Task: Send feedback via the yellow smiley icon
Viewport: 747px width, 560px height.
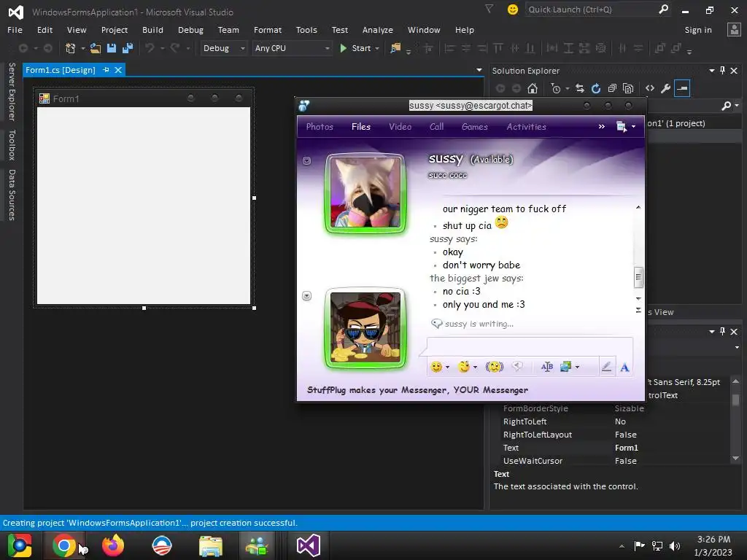Action: pos(513,9)
